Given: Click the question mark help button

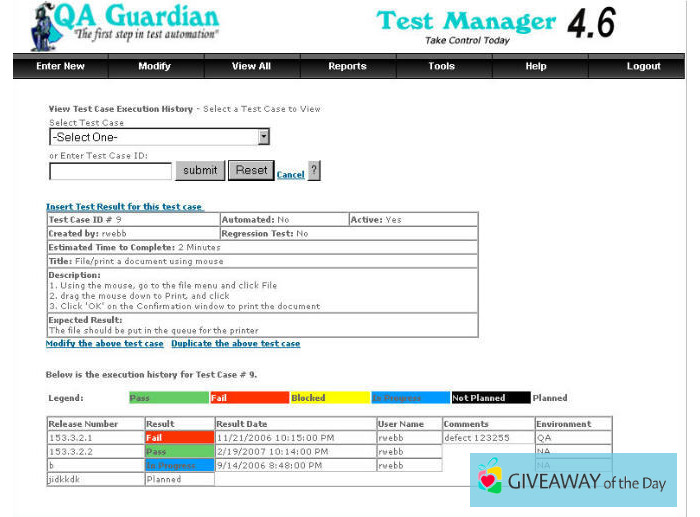Looking at the screenshot, I should click(314, 171).
